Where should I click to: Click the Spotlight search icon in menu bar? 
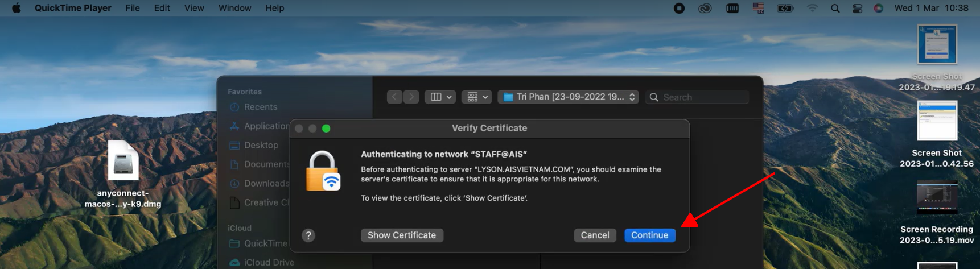tap(835, 8)
